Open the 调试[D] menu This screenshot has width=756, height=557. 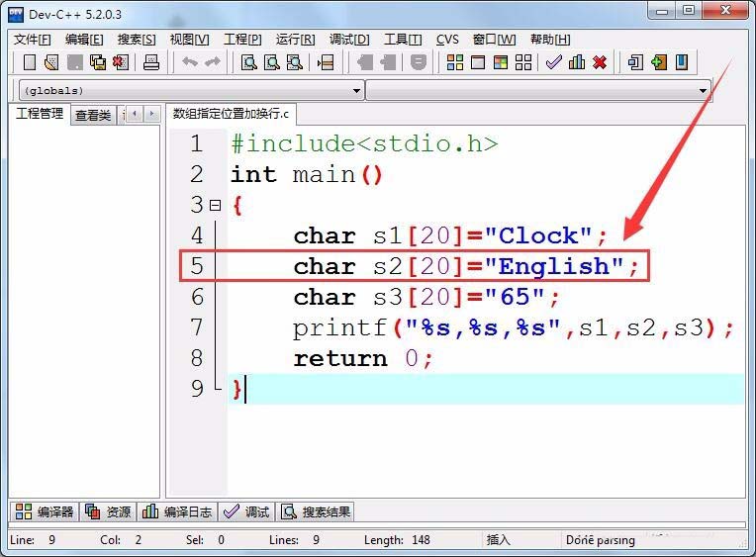(x=349, y=39)
